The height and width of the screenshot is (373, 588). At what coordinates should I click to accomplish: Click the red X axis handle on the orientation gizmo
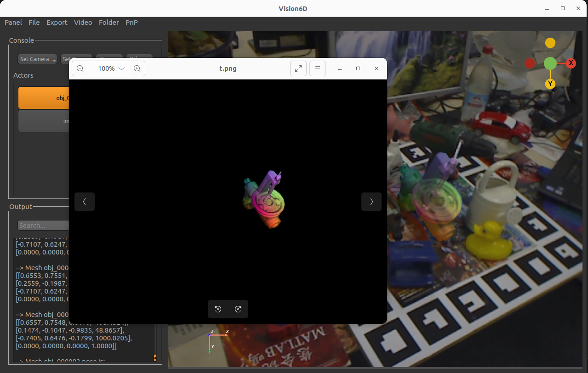coord(571,63)
